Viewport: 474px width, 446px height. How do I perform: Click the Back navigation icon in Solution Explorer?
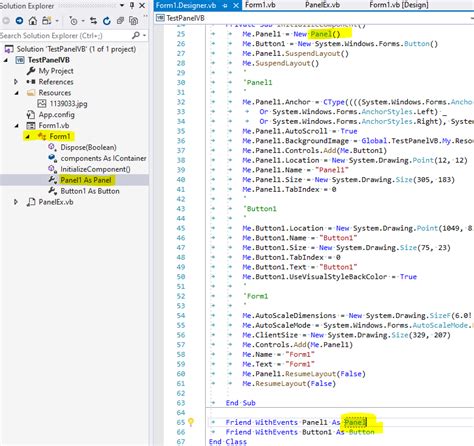(x=6, y=21)
